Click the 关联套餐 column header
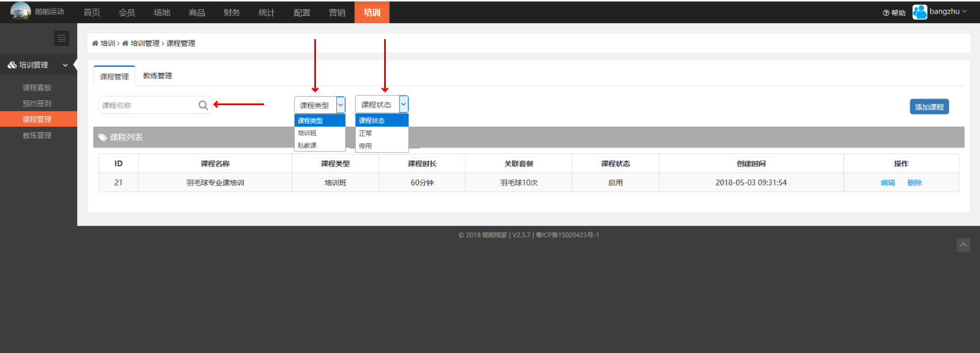This screenshot has height=353, width=980. [519, 164]
